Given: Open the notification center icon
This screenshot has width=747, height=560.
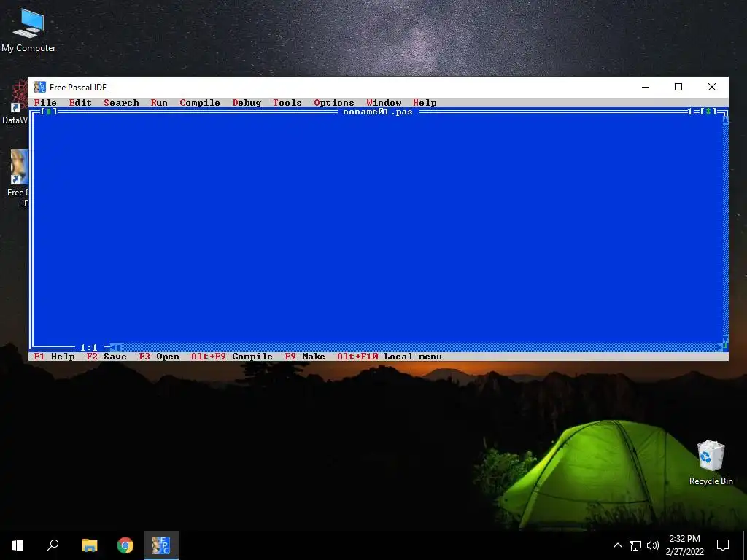Looking at the screenshot, I should tap(723, 545).
